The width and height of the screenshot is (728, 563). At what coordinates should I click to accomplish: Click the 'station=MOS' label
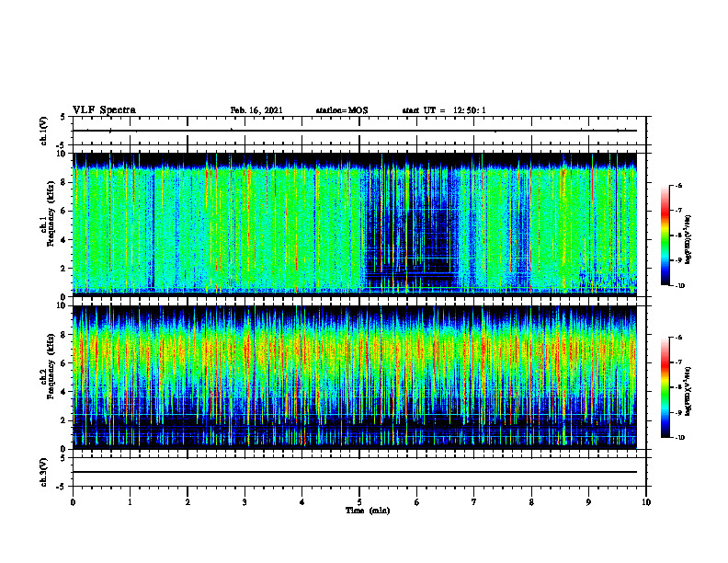[342, 110]
